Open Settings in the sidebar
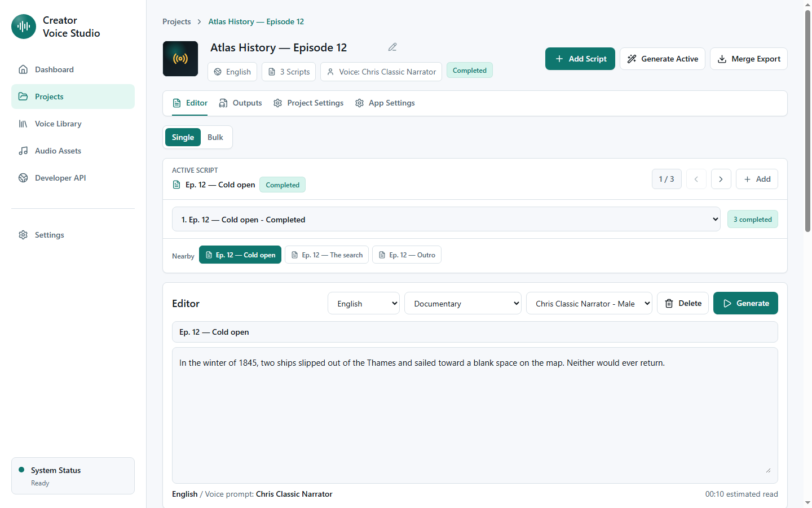 tap(73, 235)
